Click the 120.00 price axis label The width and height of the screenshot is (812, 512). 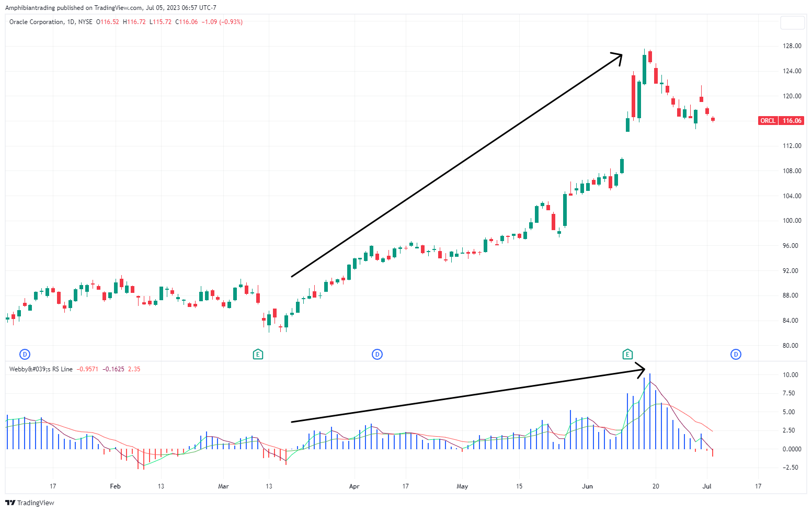click(x=792, y=96)
